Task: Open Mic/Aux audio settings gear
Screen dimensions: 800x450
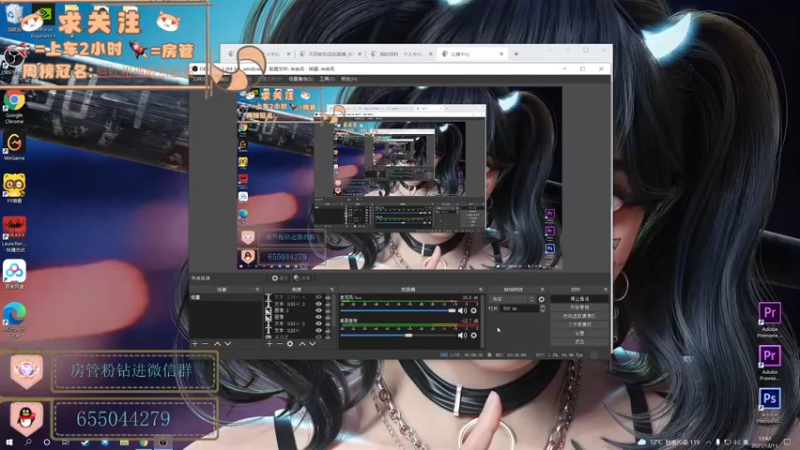Action: 473,310
